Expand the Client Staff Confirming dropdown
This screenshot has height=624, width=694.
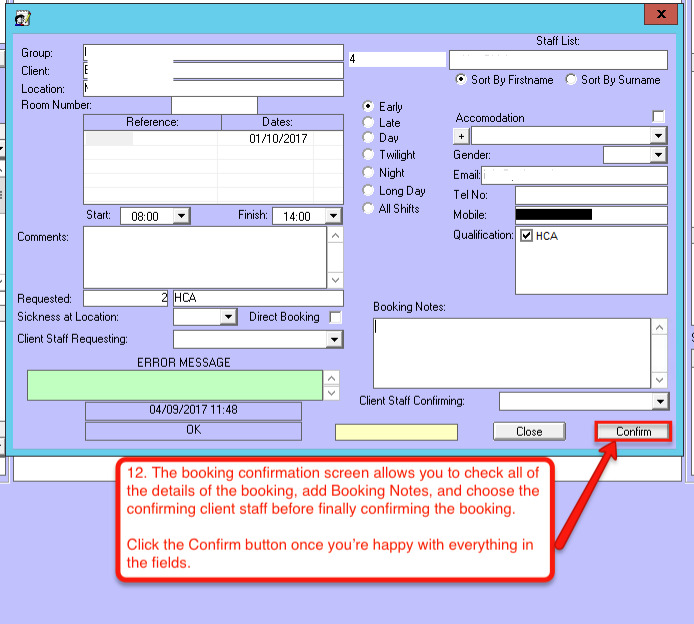pyautogui.click(x=659, y=401)
